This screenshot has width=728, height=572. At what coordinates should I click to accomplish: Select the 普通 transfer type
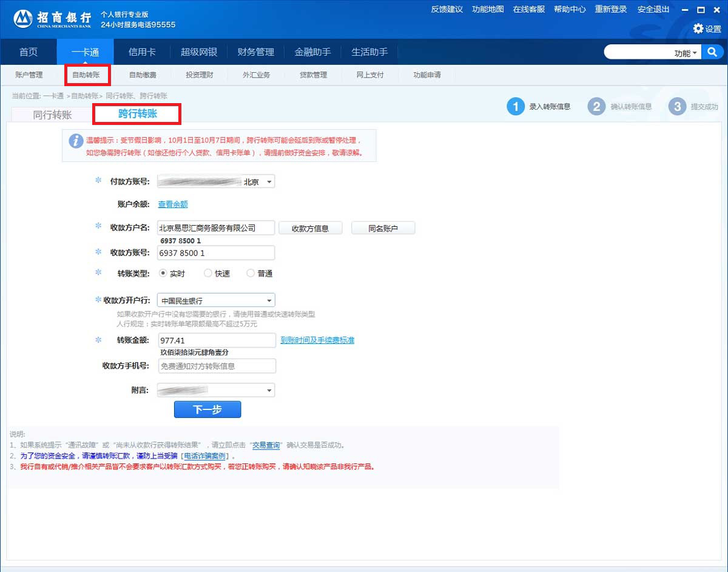[x=251, y=274]
